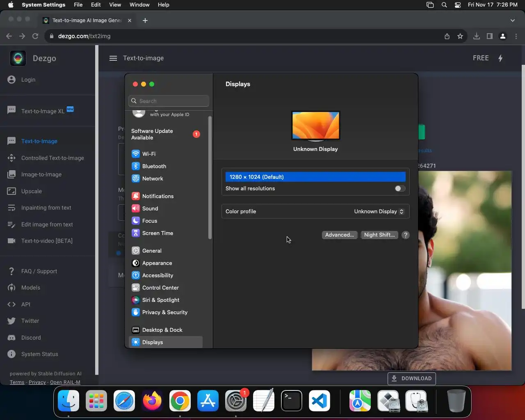Image resolution: width=525 pixels, height=420 pixels.
Task: Open Color profile dropdown
Action: coord(379,211)
